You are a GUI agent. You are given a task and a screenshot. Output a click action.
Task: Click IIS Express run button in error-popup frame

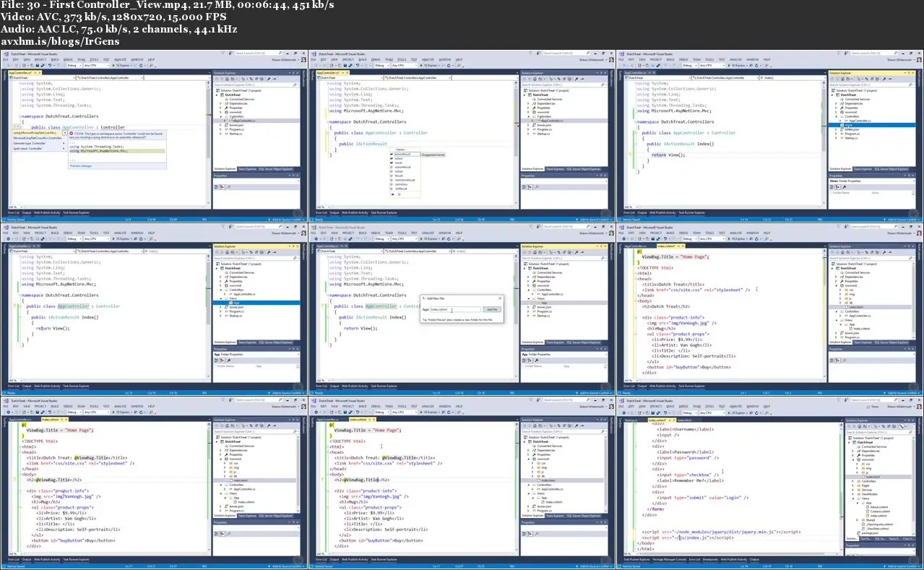(121, 66)
